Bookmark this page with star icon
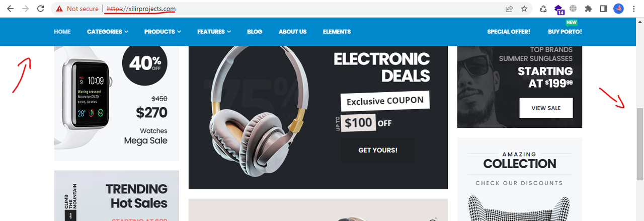The width and height of the screenshot is (644, 221). click(x=524, y=9)
